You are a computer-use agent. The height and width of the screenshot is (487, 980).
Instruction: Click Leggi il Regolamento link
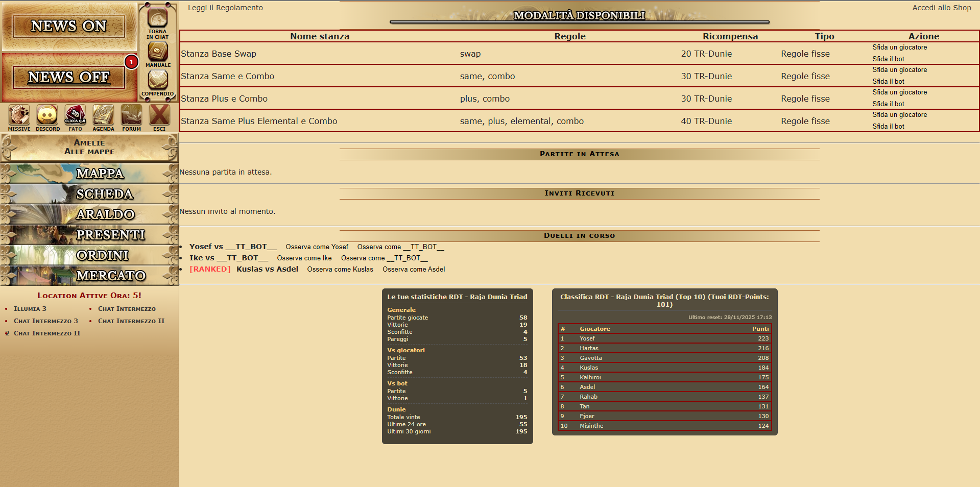point(225,8)
